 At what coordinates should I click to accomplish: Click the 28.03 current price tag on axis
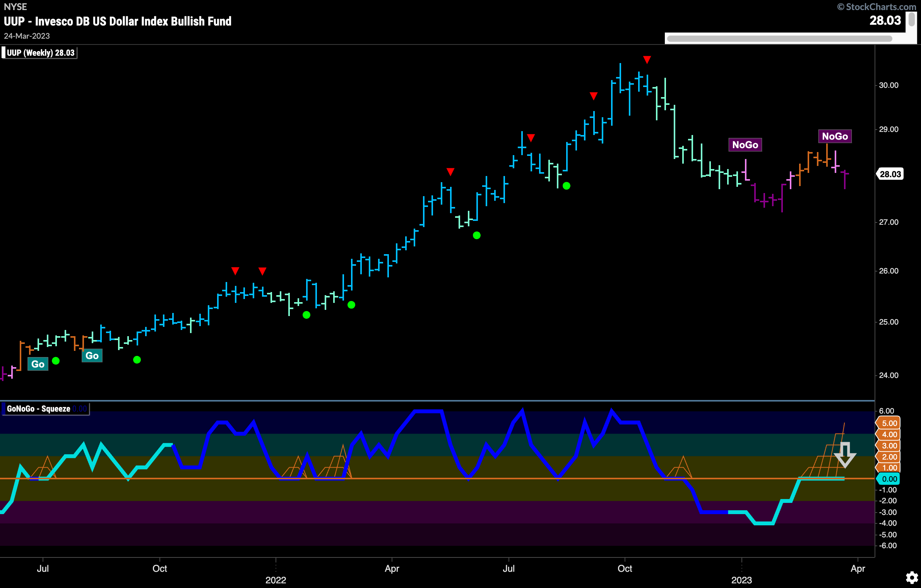(x=890, y=174)
